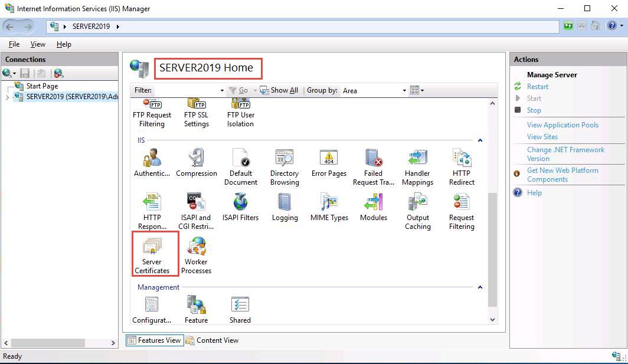Open the Output Caching feature
This screenshot has width=628, height=364.
[417, 211]
